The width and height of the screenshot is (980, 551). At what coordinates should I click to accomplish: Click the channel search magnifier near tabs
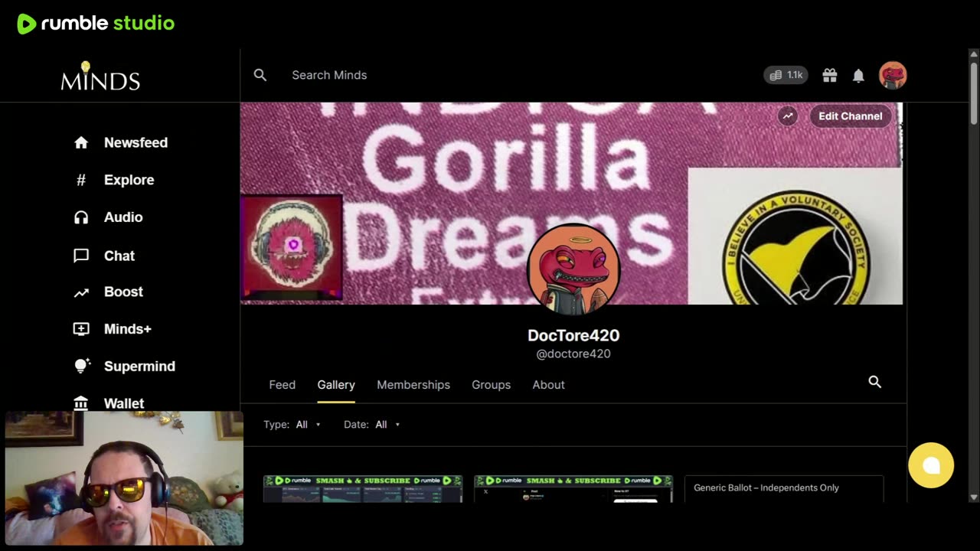point(875,382)
